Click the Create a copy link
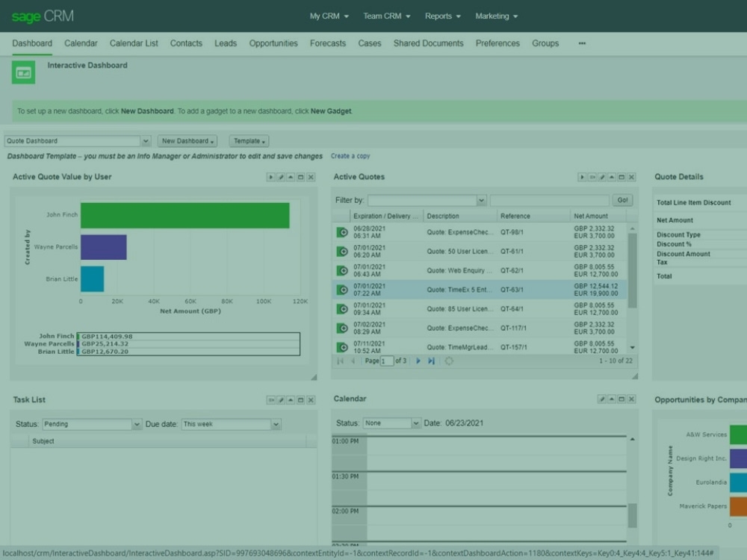 [350, 156]
